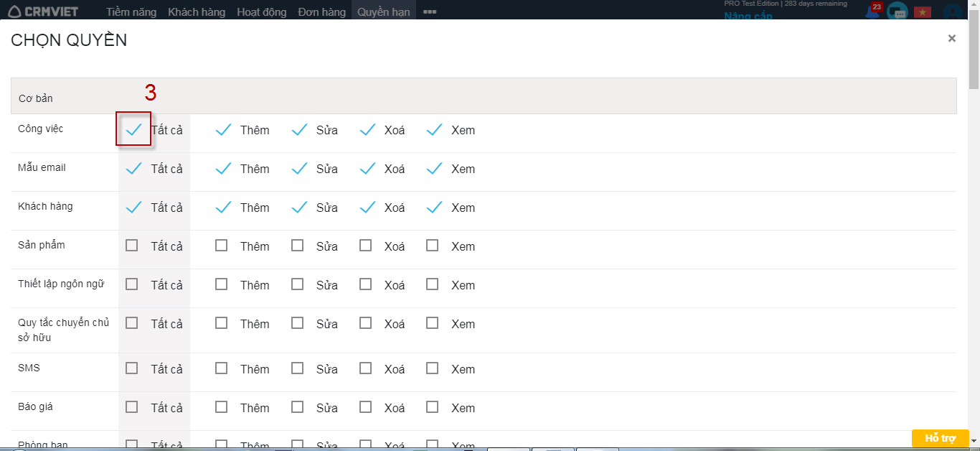Select the Quyền hạn menu tab

point(383,12)
